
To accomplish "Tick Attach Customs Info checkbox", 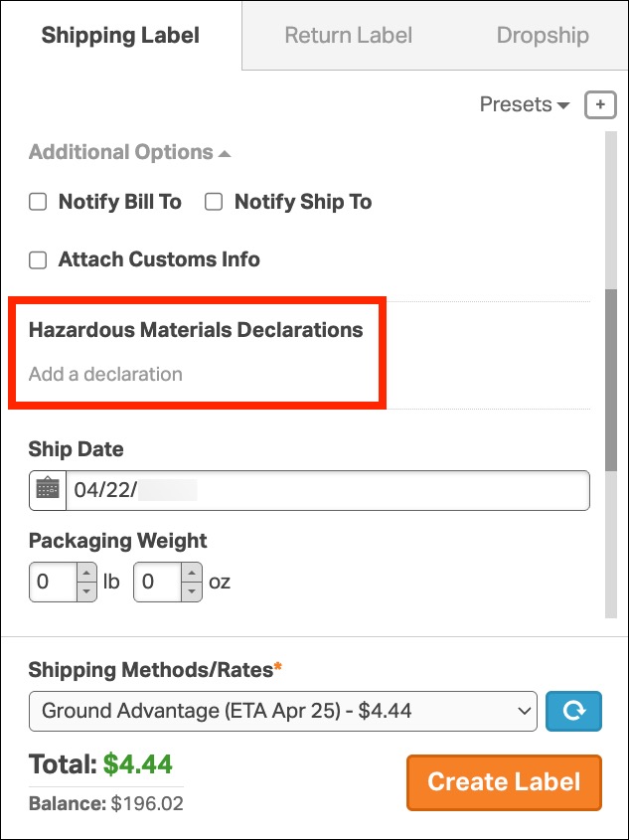I will [38, 259].
